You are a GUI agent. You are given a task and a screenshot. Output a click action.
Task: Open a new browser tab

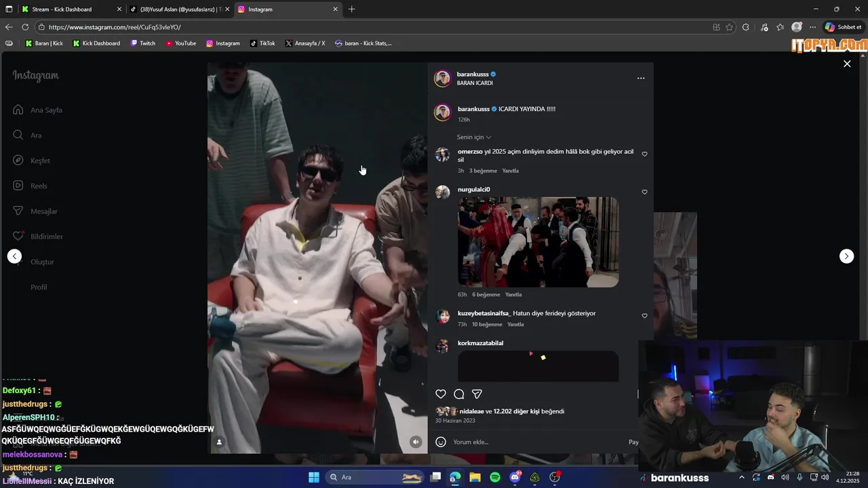pyautogui.click(x=351, y=9)
